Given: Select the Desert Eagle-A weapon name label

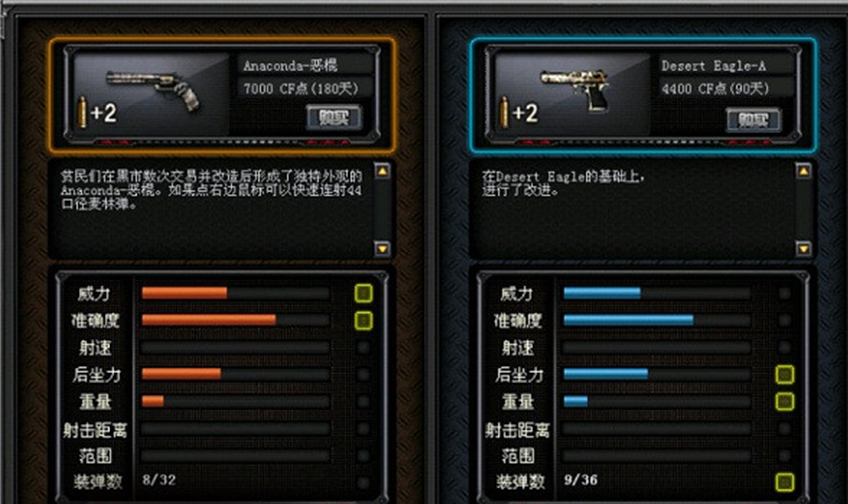Looking at the screenshot, I should [713, 66].
